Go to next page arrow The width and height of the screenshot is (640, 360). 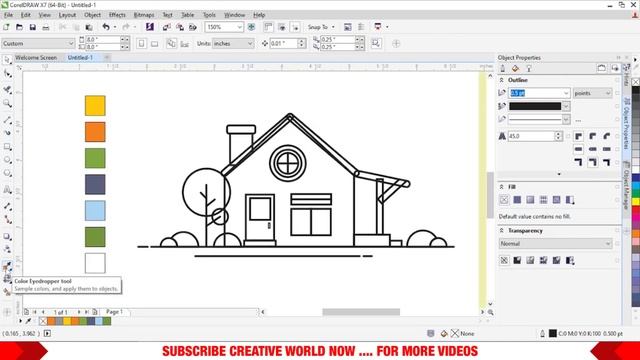[79, 312]
